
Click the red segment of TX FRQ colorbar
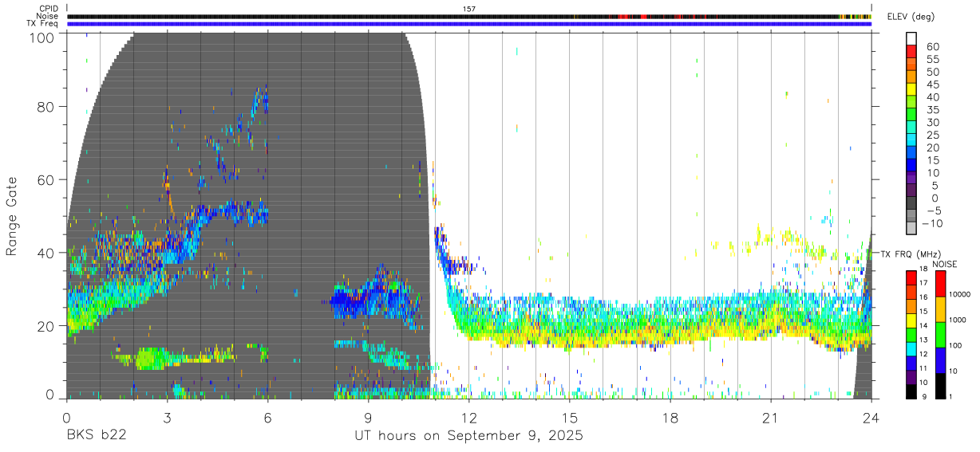911,277
